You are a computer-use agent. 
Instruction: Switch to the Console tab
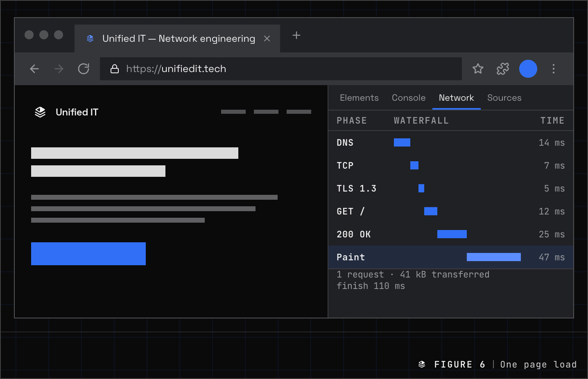(x=409, y=98)
